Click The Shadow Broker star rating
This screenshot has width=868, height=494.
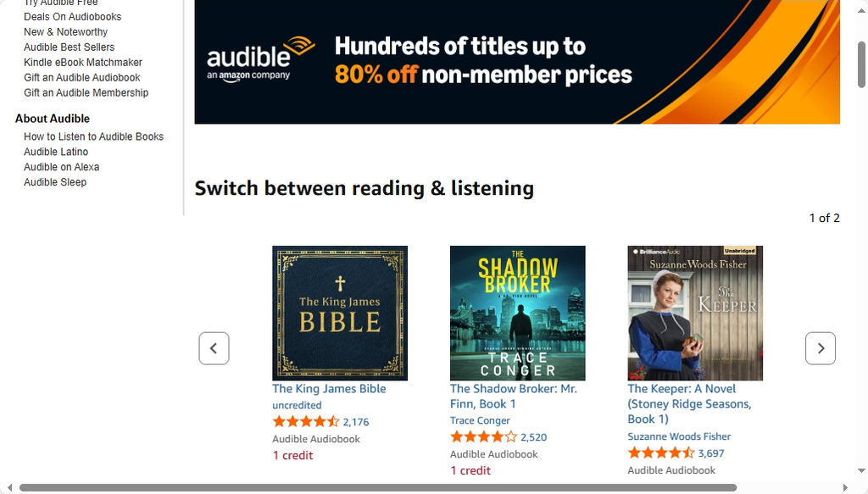(483, 437)
